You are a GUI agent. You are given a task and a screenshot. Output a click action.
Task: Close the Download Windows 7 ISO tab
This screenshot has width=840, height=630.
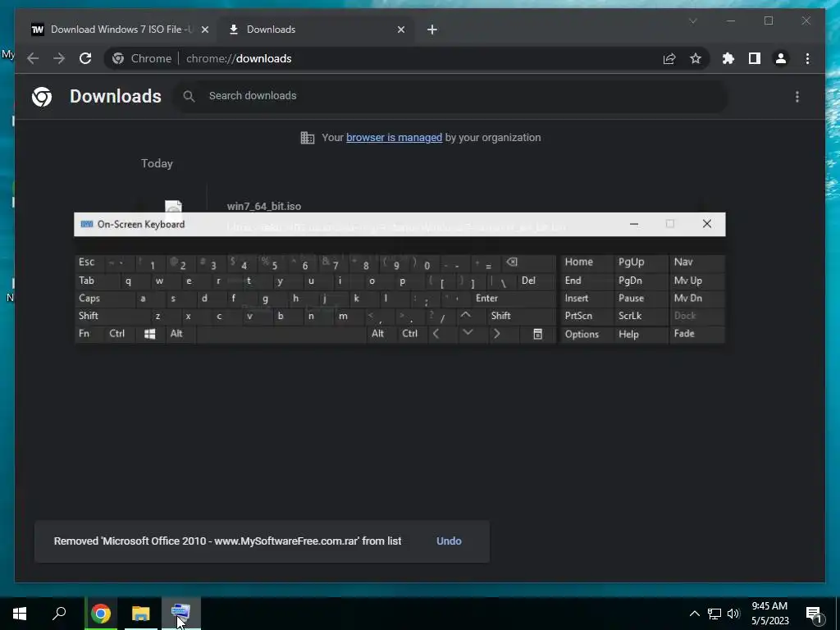point(204,30)
